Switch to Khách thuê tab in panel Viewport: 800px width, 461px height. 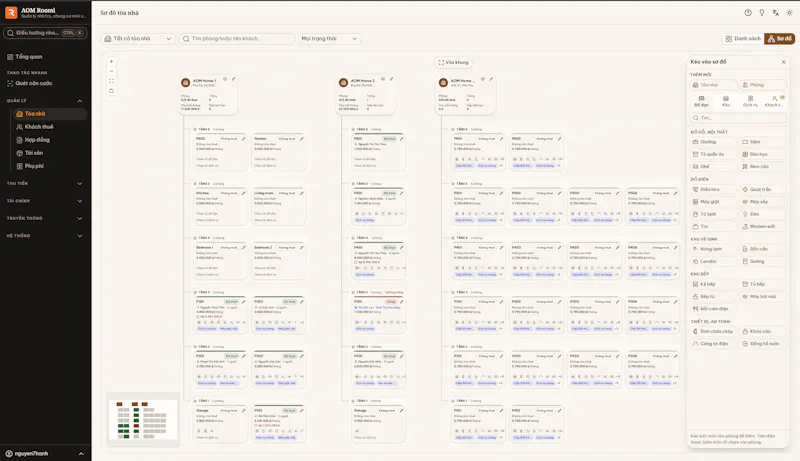774,101
